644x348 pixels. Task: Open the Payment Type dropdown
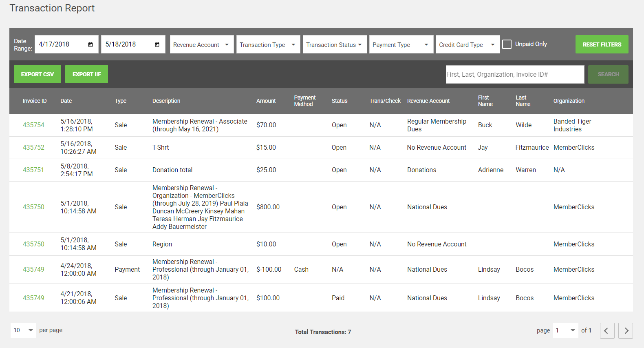pyautogui.click(x=401, y=44)
